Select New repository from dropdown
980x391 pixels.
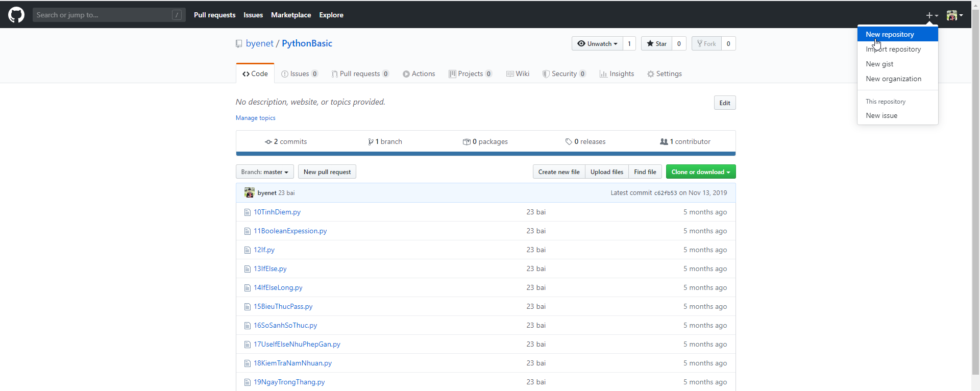point(897,34)
